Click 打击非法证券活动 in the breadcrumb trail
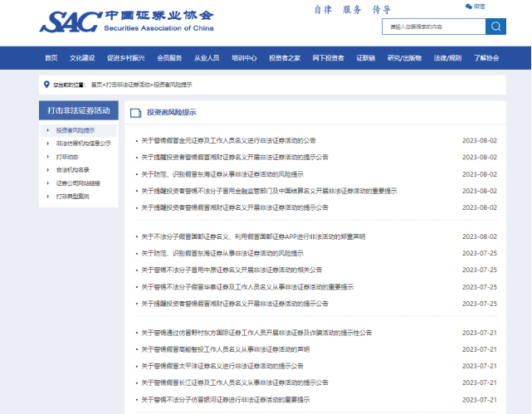The image size is (532, 414). [x=128, y=85]
